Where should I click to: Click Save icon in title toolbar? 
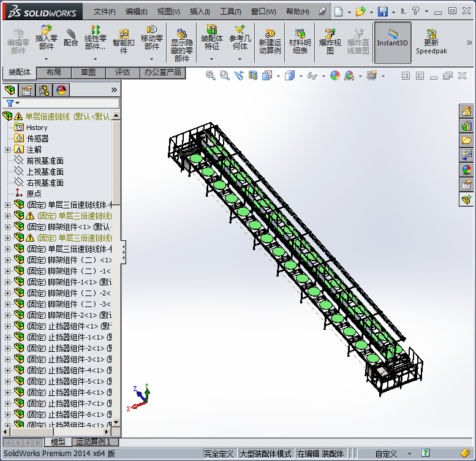tap(383, 12)
